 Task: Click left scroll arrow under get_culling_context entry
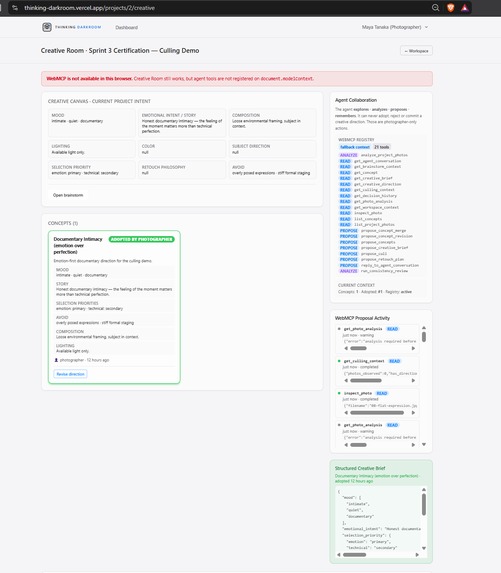[346, 380]
